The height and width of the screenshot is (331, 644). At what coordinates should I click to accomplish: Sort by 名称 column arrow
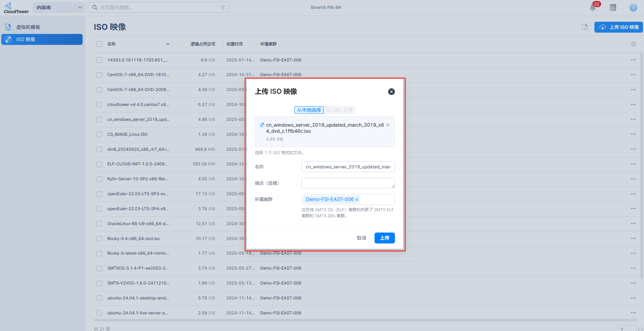(168, 44)
